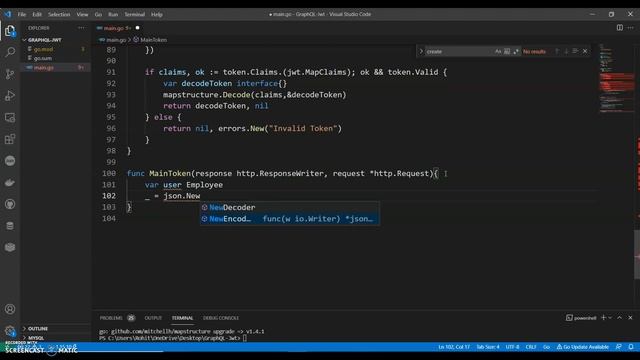Image resolution: width=640 pixels, height=360 pixels.
Task: Switch to the OUTPUT panel tab
Action: [153, 318]
